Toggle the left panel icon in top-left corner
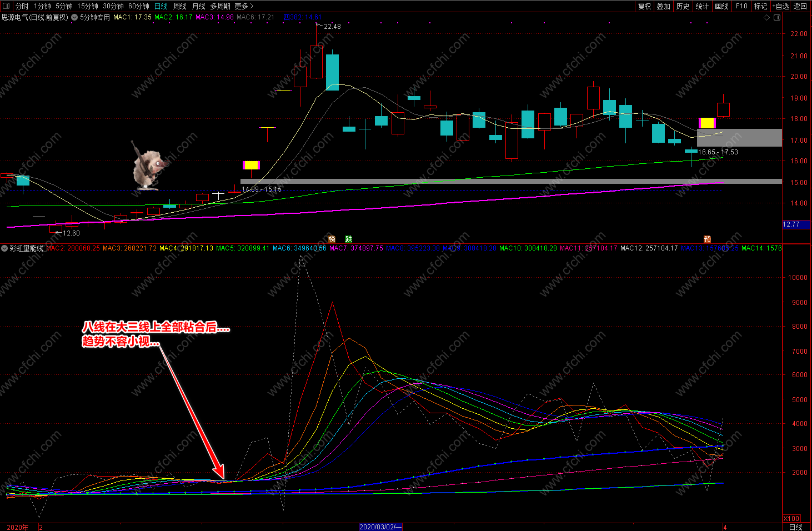812x531 pixels. click(x=7, y=6)
